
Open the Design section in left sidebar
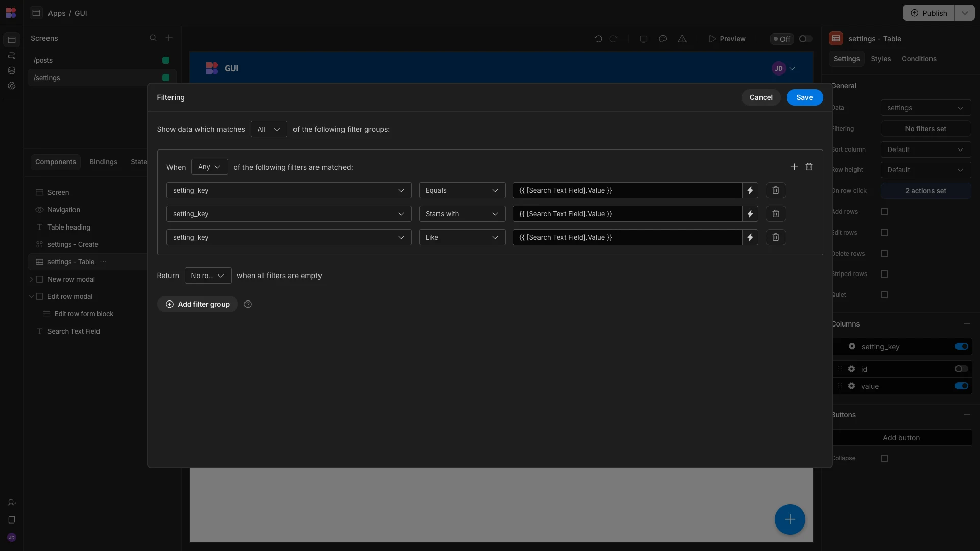12,40
